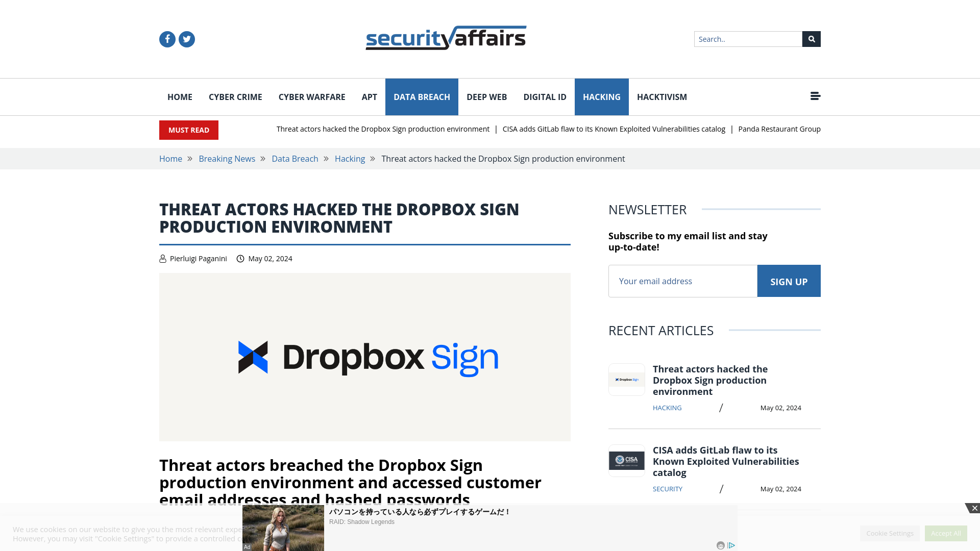Select the HACKING navigation tab
The width and height of the screenshot is (980, 551).
(601, 97)
